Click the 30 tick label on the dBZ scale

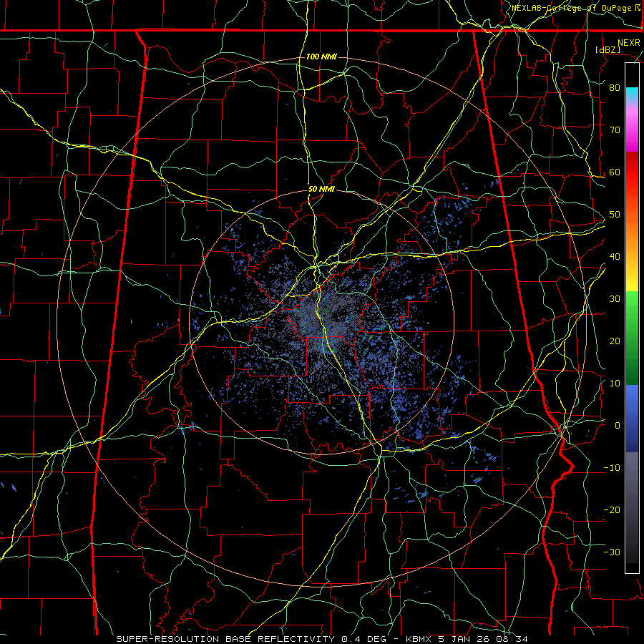coord(615,299)
